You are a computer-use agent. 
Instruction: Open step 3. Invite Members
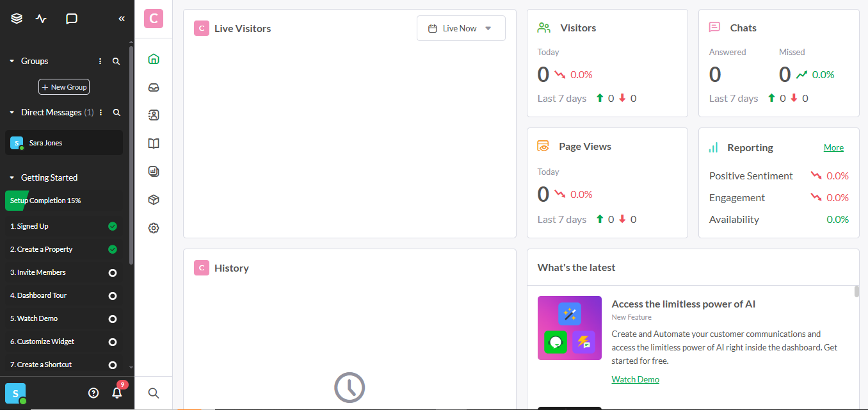coord(64,272)
